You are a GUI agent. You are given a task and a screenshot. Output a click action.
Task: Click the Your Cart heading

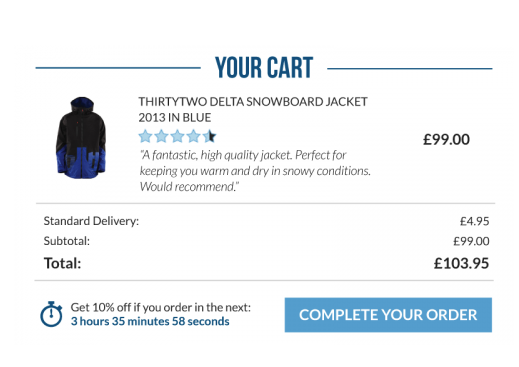coord(264,68)
